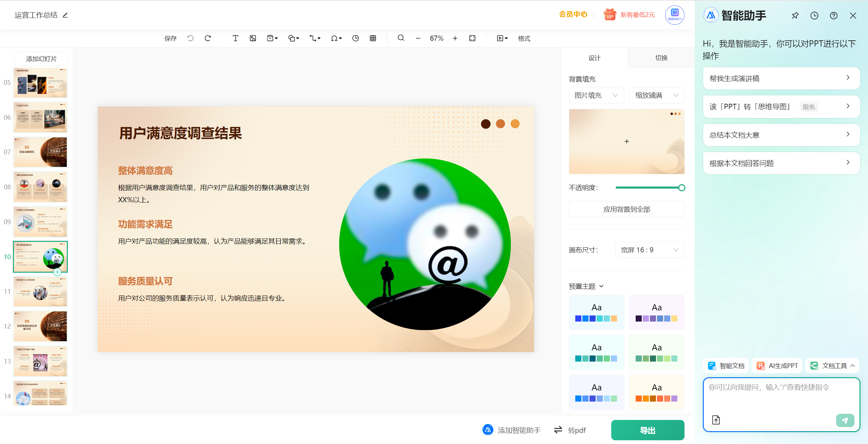Open 会员中心 link

point(573,14)
